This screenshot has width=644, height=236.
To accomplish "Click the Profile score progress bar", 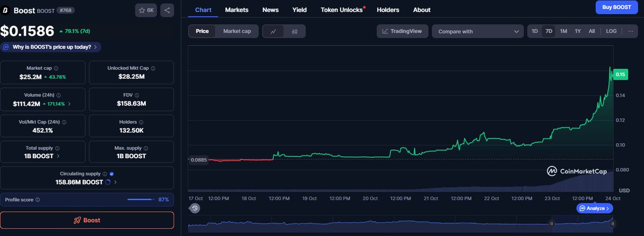I will 141,200.
